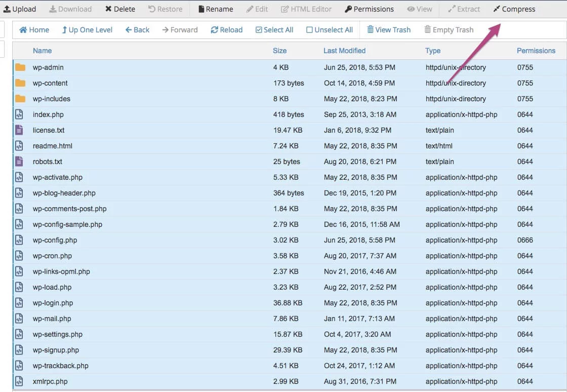Viewport: 567px width, 392px height.
Task: Select the wp-login.php file name
Action: [x=53, y=303]
